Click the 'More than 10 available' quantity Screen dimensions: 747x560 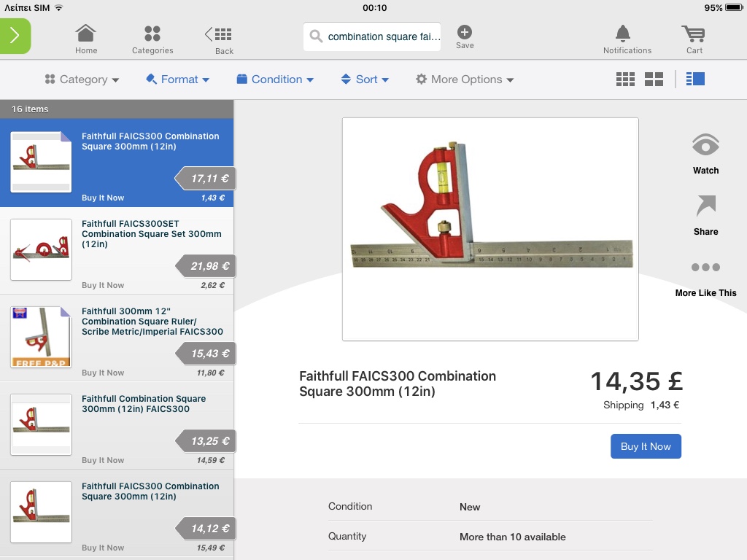tap(513, 537)
